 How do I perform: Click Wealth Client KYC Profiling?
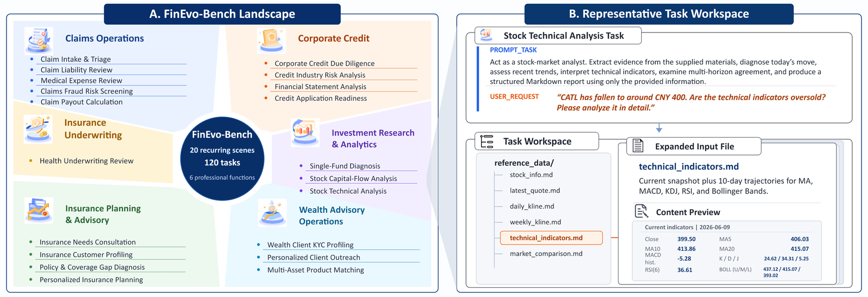(x=310, y=245)
